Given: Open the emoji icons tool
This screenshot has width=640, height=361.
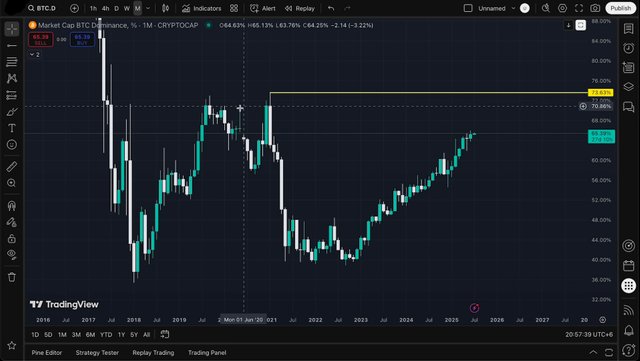Looking at the screenshot, I should tap(12, 145).
